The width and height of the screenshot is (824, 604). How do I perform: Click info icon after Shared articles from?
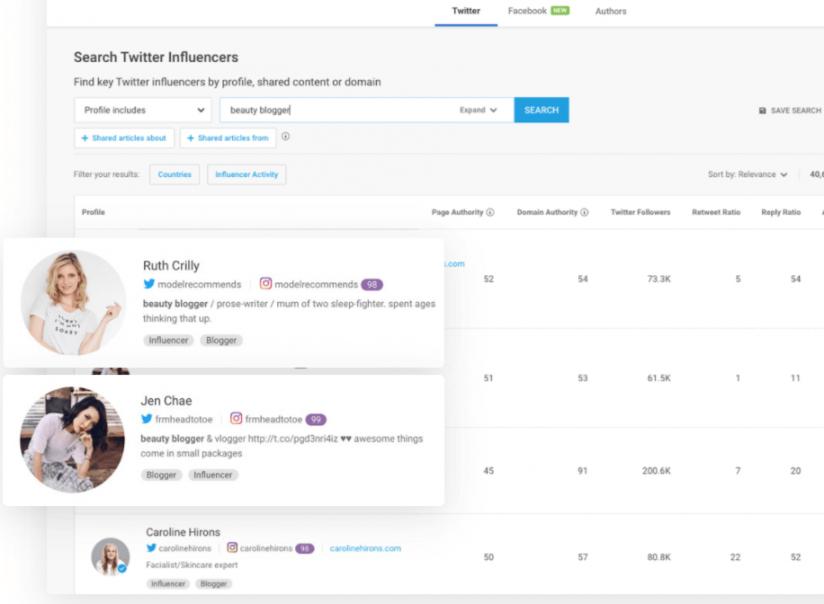click(x=286, y=137)
